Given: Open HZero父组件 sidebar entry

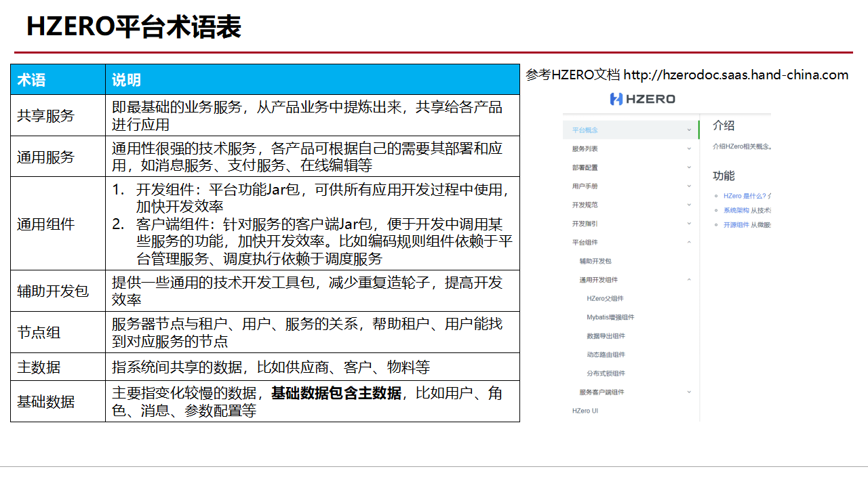Looking at the screenshot, I should [605, 298].
